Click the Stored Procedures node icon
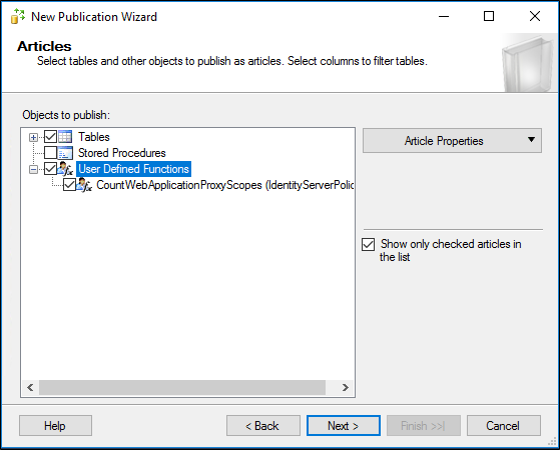 (x=65, y=153)
